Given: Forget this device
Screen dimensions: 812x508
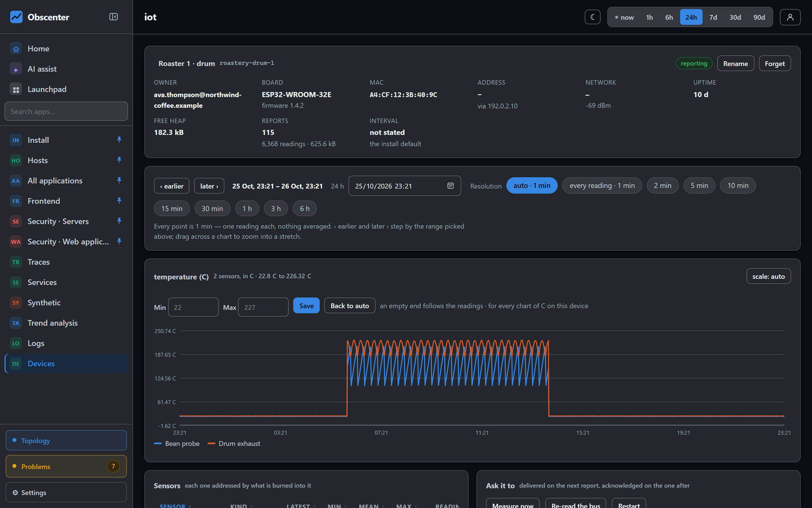Looking at the screenshot, I should tap(775, 63).
